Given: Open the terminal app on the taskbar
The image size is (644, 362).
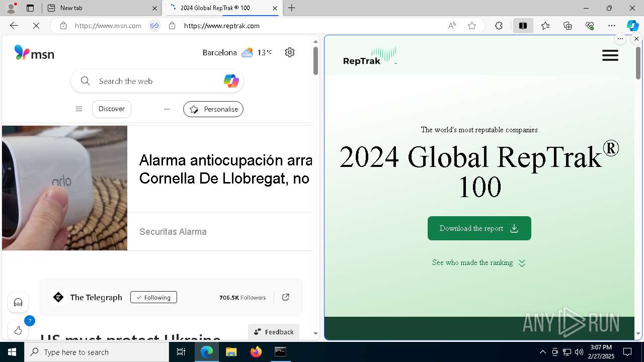Looking at the screenshot, I should pos(280,352).
